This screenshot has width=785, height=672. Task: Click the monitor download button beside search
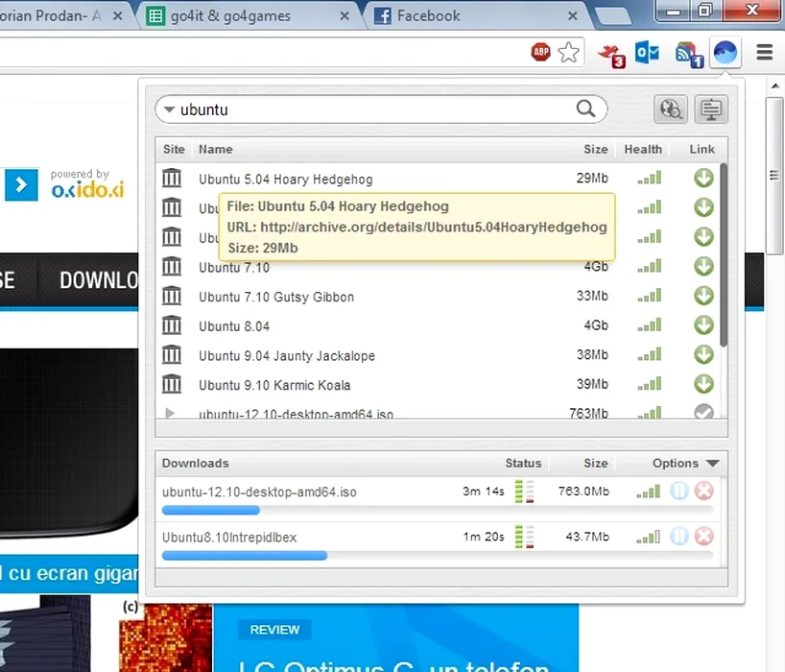(711, 109)
